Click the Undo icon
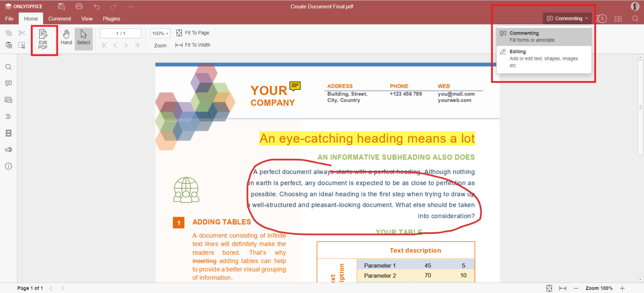 point(96,6)
